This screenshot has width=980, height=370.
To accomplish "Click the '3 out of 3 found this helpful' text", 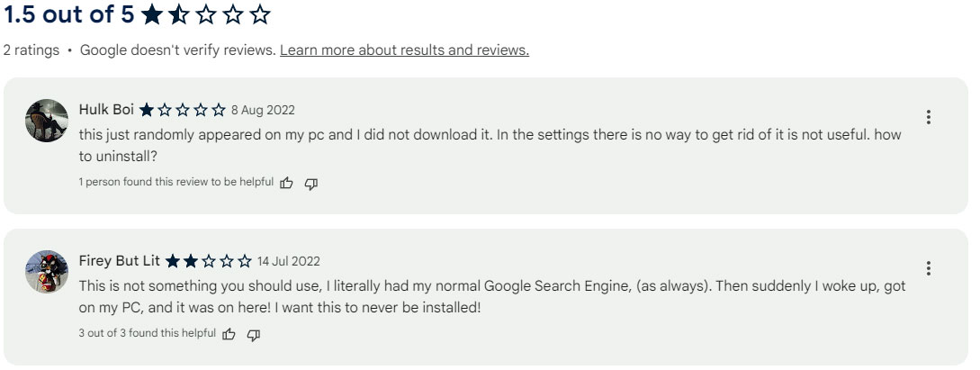I will point(147,333).
